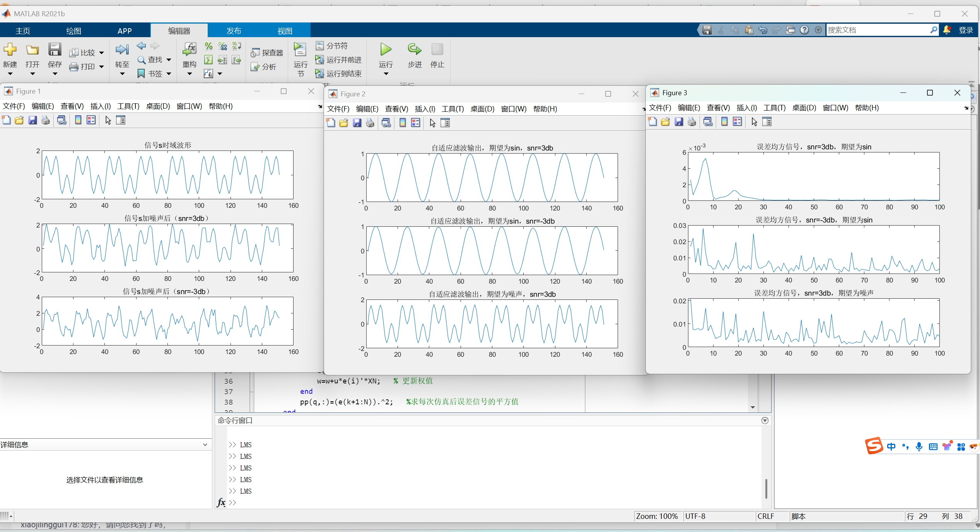Toggle the edit plot arrow in Figure 2
Image resolution: width=980 pixels, height=532 pixels.
(432, 123)
